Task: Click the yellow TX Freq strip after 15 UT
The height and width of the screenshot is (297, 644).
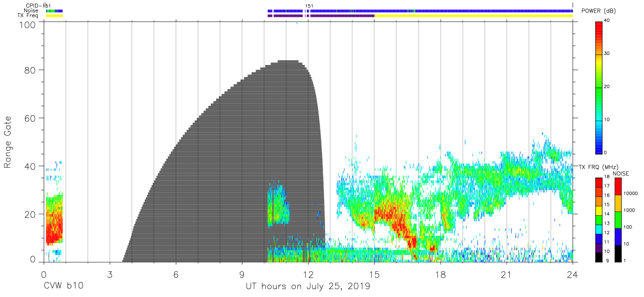Action: pos(474,16)
